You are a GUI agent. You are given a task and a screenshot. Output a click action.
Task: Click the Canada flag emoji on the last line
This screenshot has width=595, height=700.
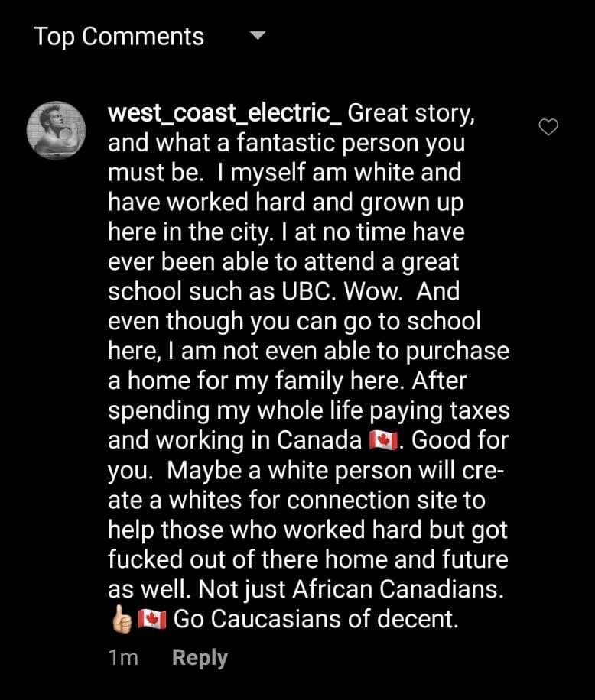(151, 618)
